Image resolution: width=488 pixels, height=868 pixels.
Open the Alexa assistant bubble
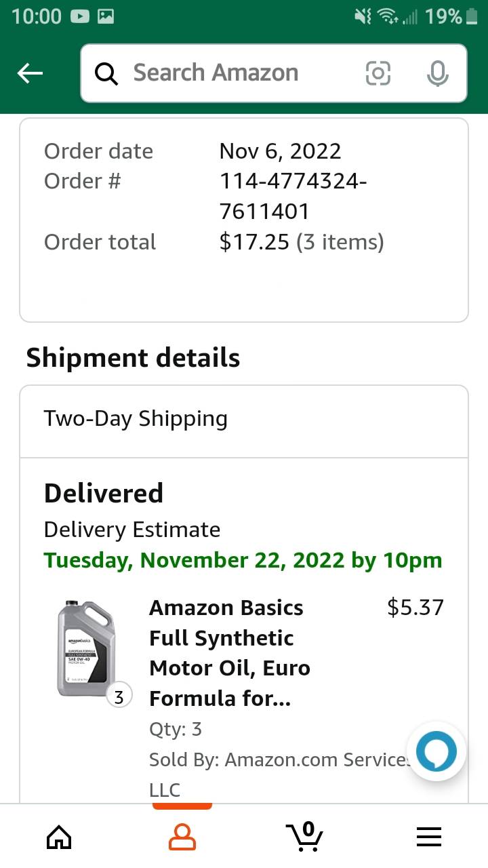(436, 751)
